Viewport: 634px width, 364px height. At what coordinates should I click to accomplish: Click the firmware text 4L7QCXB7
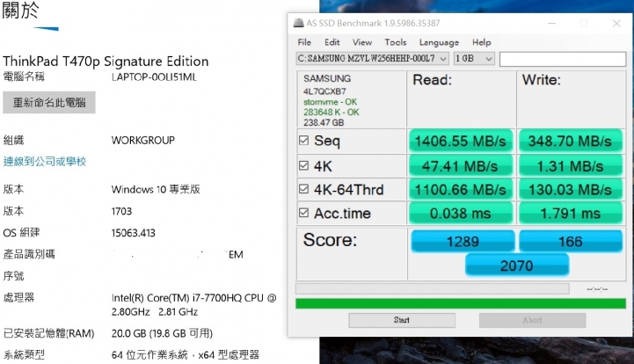click(324, 91)
